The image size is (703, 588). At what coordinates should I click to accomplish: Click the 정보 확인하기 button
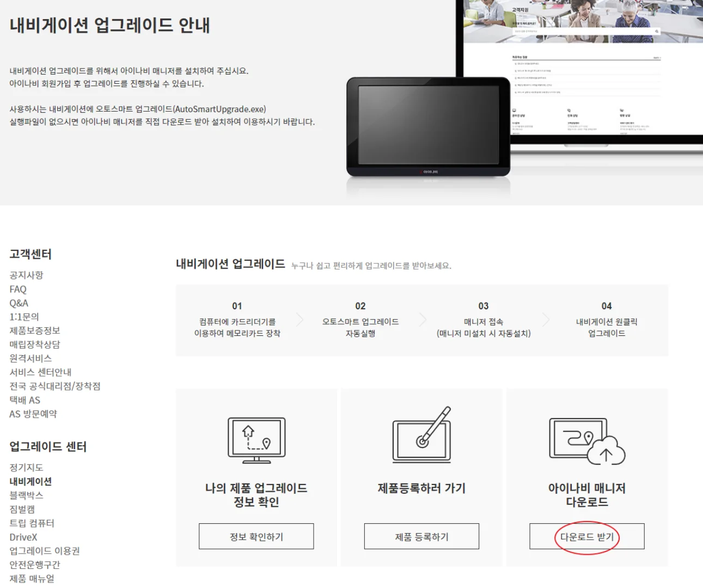click(256, 536)
